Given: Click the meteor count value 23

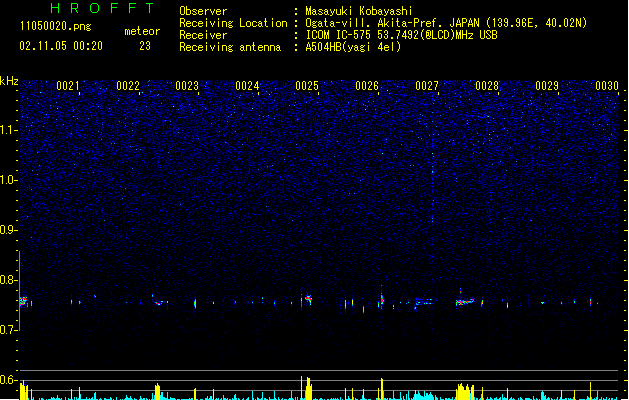Looking at the screenshot, I should (145, 46).
